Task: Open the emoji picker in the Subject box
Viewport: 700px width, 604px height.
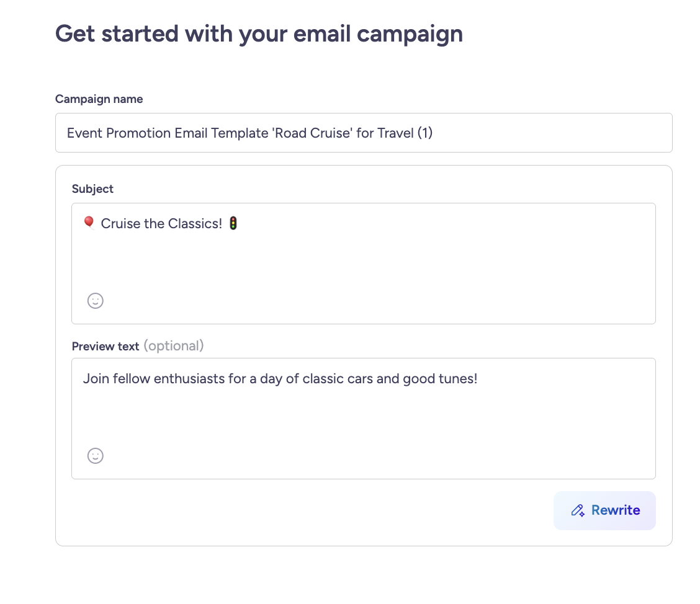Action: [x=95, y=301]
